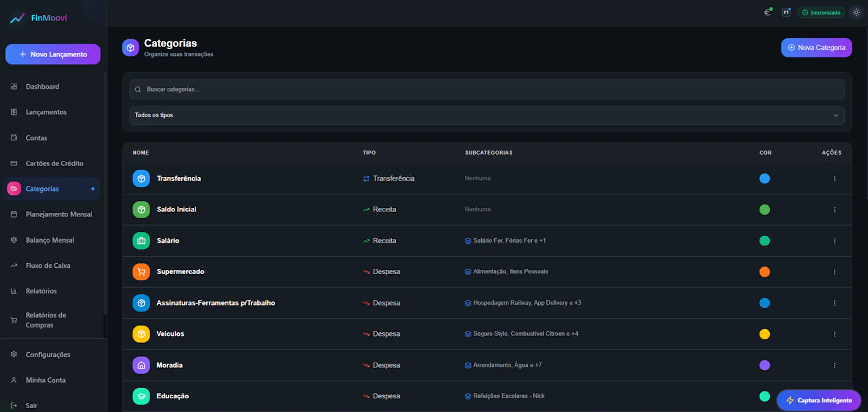Click the NOME column header
This screenshot has height=412, width=868.
coord(141,153)
